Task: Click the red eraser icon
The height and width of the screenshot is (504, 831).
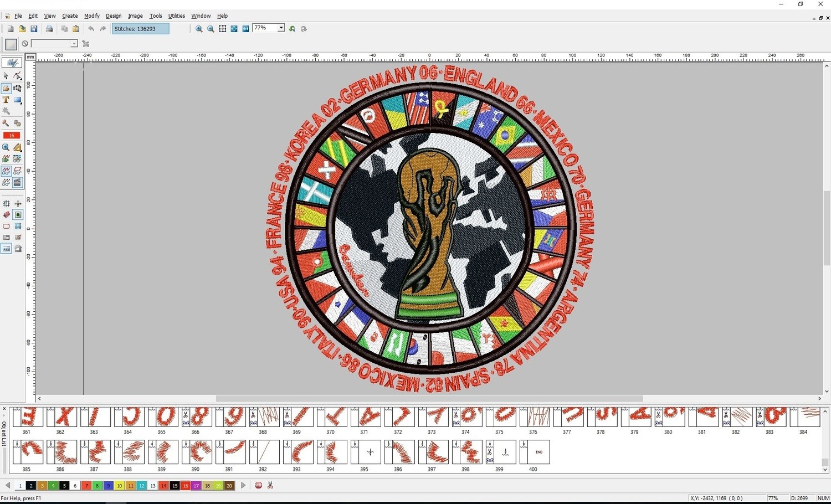Action: 6,215
